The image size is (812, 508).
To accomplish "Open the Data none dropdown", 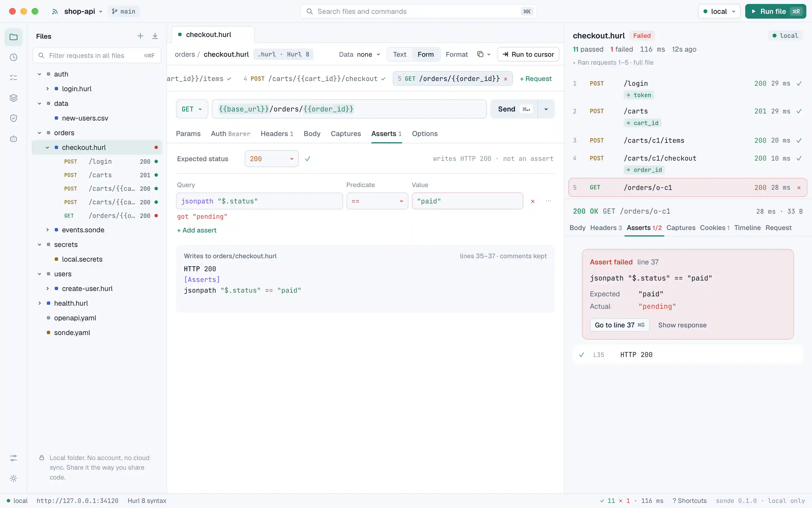I will point(359,54).
